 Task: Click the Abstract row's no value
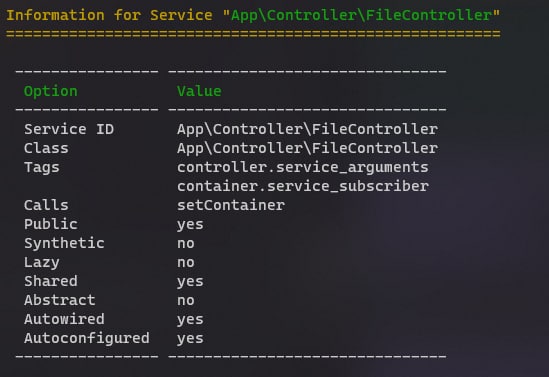[x=186, y=301]
